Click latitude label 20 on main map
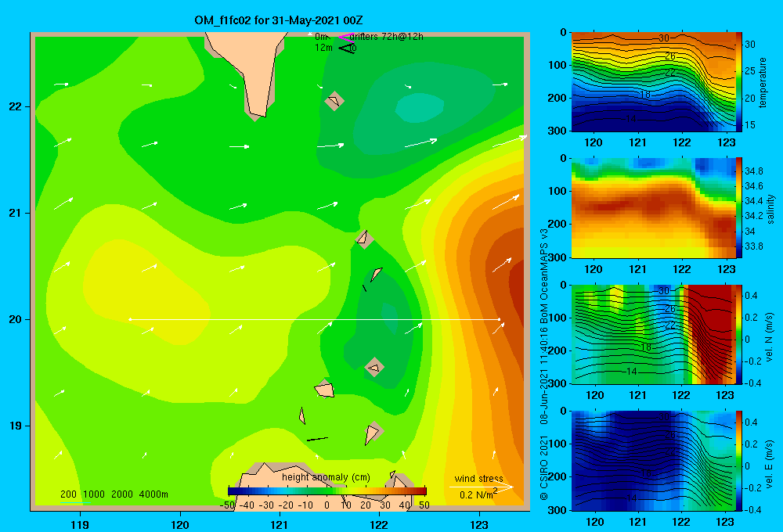Image resolution: width=783 pixels, height=532 pixels. [x=16, y=319]
